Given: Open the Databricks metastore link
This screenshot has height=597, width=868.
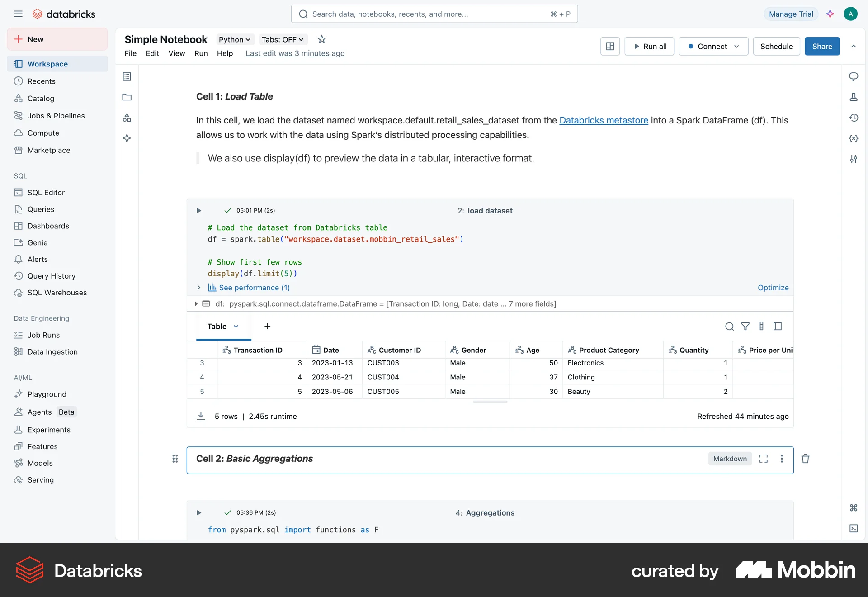Looking at the screenshot, I should pos(604,120).
